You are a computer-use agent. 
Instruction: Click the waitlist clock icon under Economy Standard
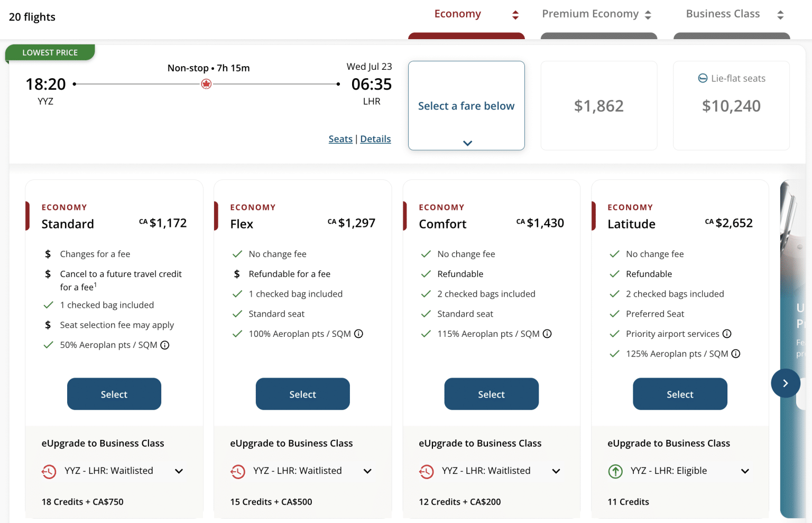pos(49,471)
